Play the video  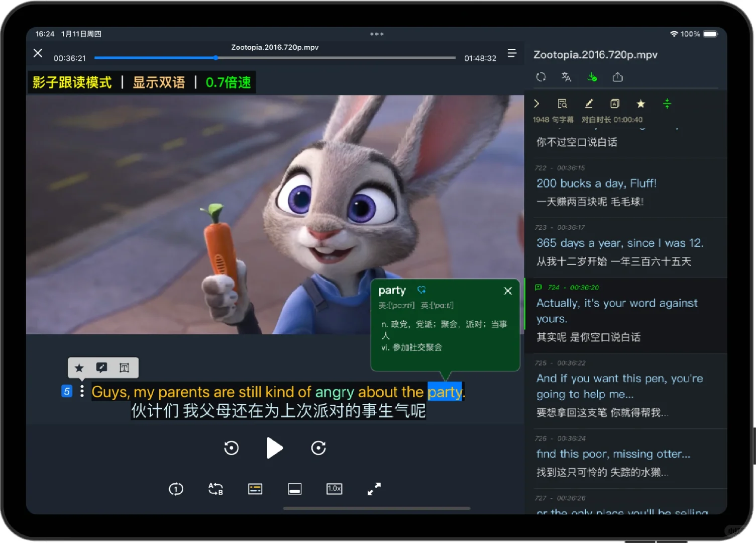pos(274,448)
